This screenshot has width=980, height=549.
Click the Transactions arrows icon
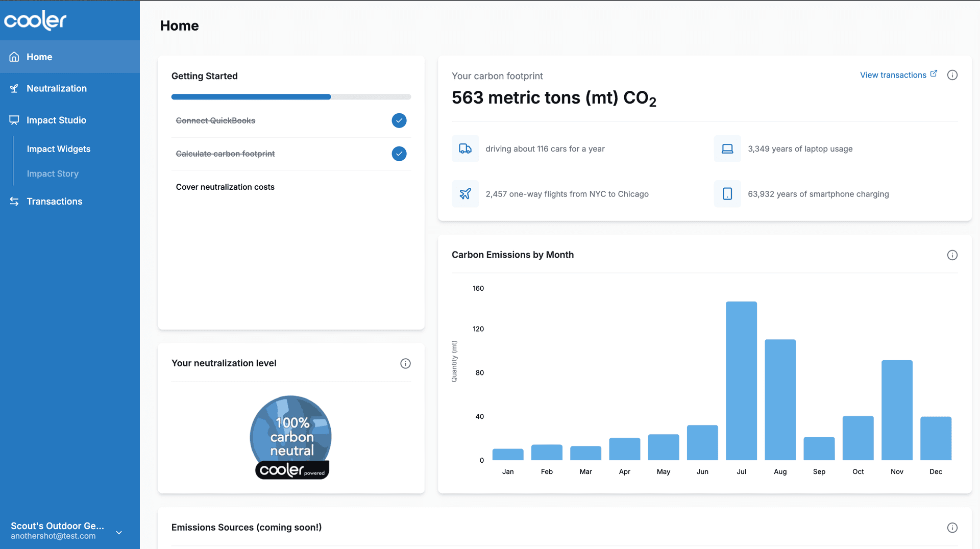pyautogui.click(x=14, y=201)
